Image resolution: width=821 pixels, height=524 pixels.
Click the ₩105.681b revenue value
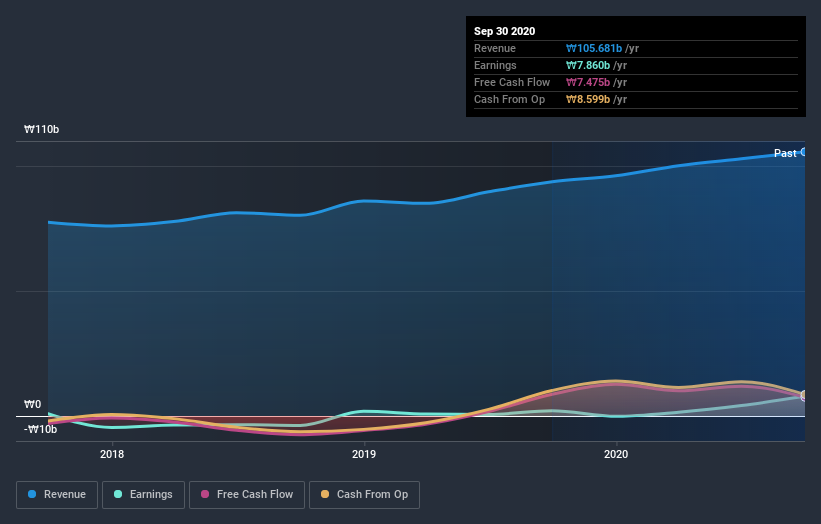(594, 48)
